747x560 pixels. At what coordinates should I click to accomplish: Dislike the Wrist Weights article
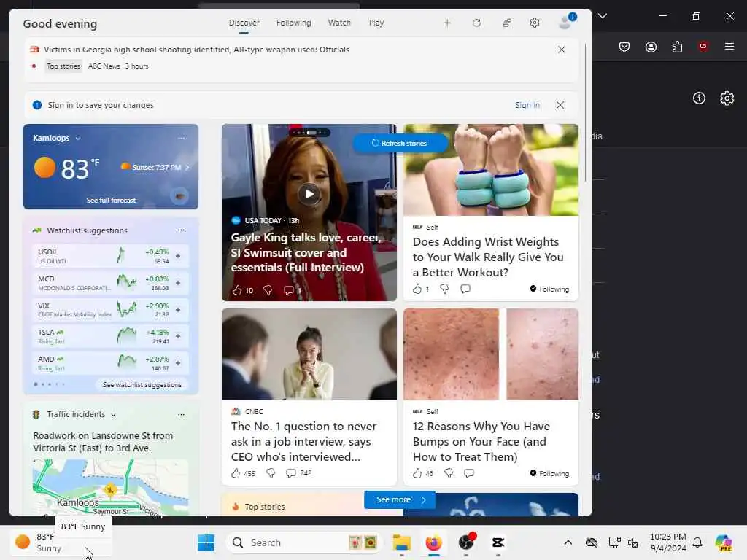pyautogui.click(x=444, y=289)
